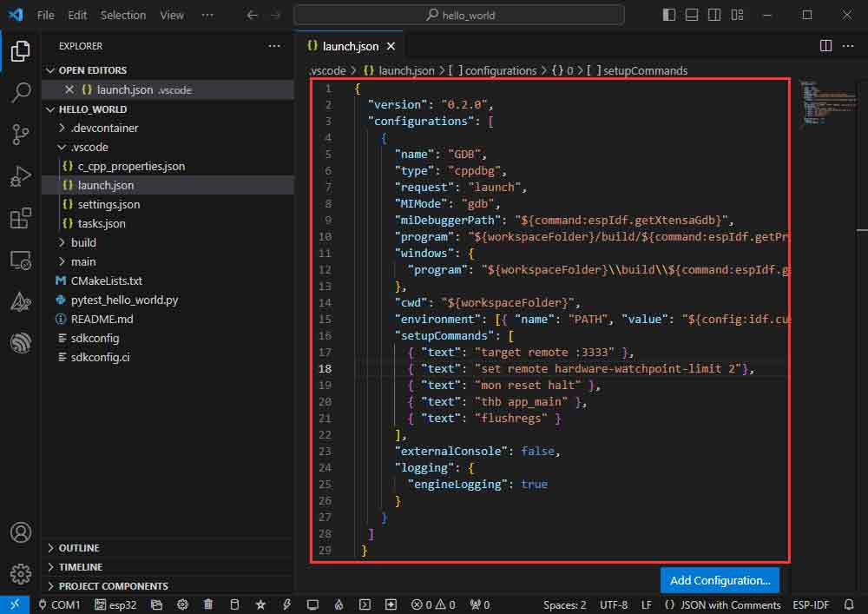Change indentation via Spaces: 2
This screenshot has height=614, width=868.
[564, 604]
